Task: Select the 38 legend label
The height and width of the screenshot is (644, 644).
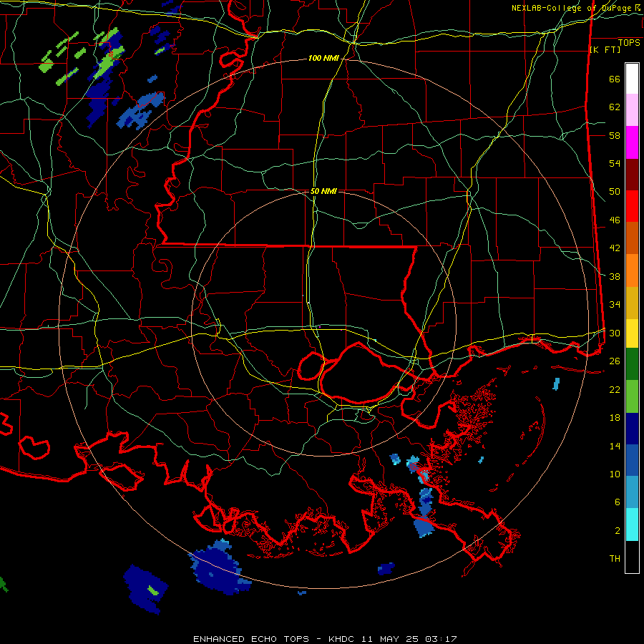Action: (x=615, y=276)
